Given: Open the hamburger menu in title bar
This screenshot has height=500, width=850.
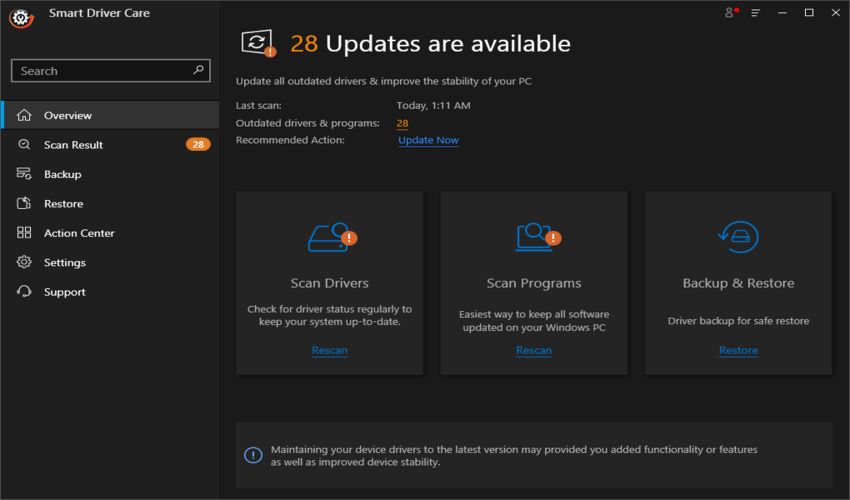Looking at the screenshot, I should coord(755,12).
